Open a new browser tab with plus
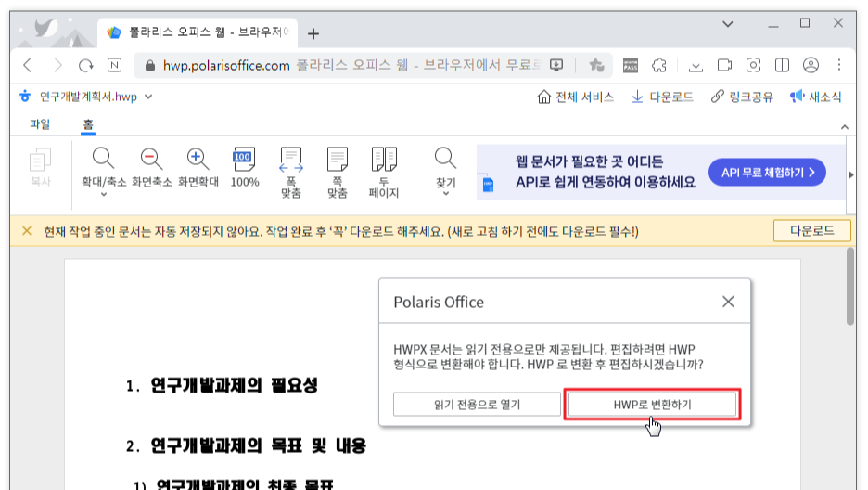Image resolution: width=868 pixels, height=490 pixels. pyautogui.click(x=313, y=33)
